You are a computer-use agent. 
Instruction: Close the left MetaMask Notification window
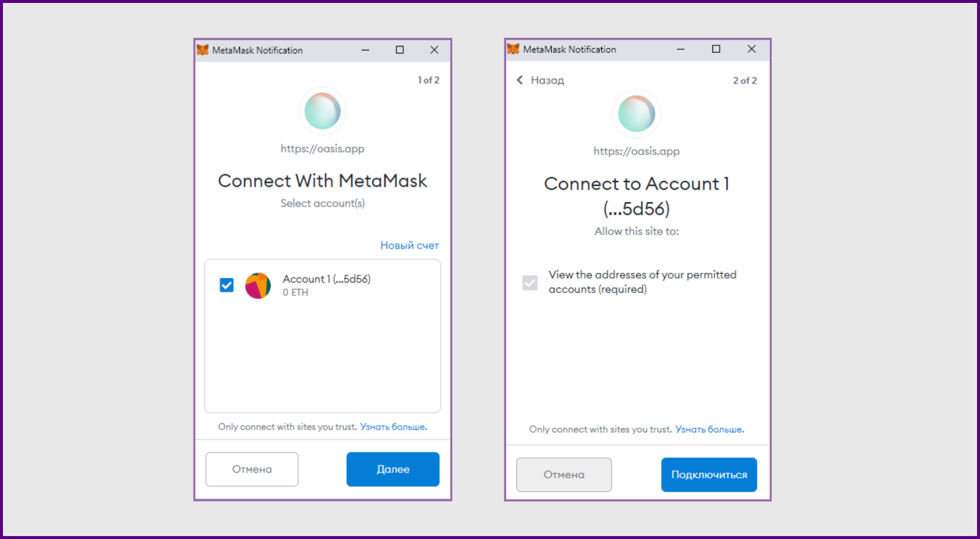(x=434, y=50)
